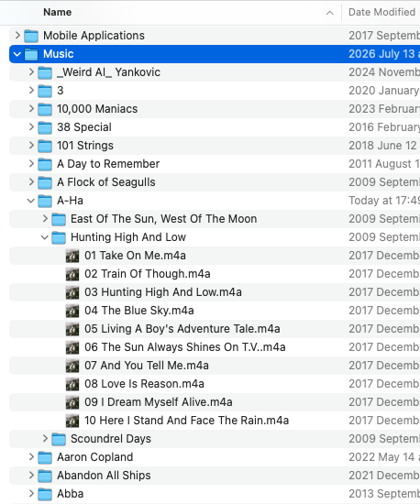Toggle sort direction with the Name column arrow

(x=329, y=13)
